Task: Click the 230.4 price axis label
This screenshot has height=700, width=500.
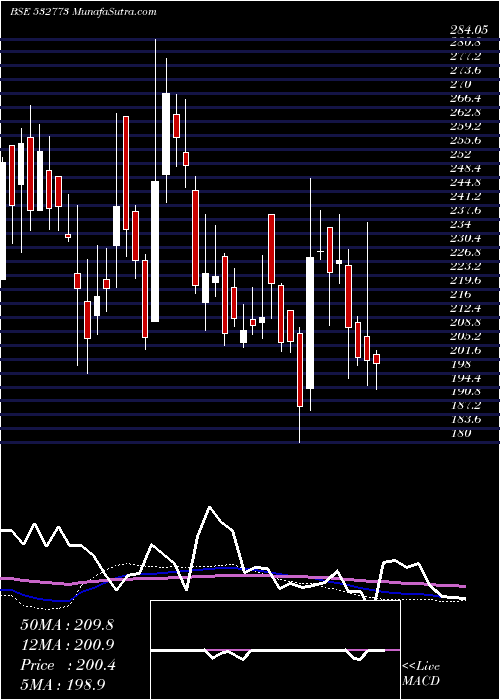Action: tap(466, 238)
